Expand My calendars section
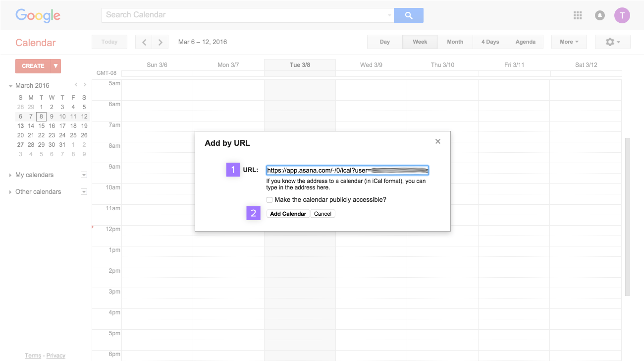Viewport: 644px width, 361px height. pyautogui.click(x=10, y=175)
